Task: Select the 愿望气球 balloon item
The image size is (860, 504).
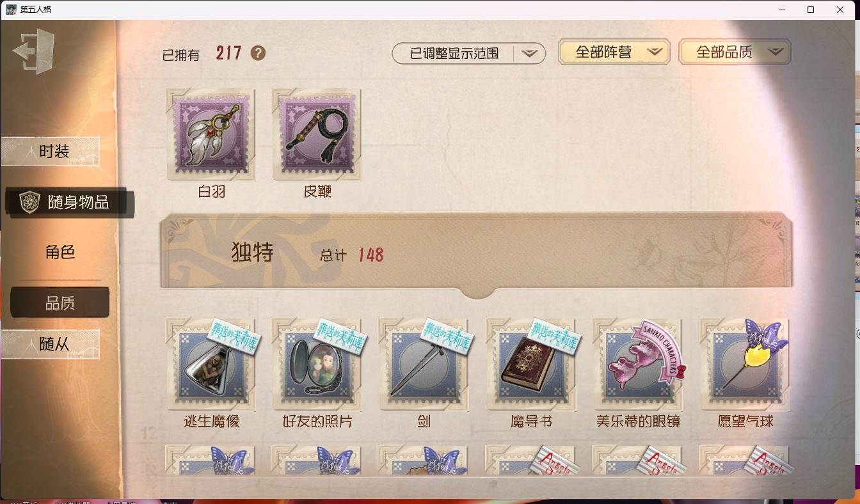Action: coord(744,364)
